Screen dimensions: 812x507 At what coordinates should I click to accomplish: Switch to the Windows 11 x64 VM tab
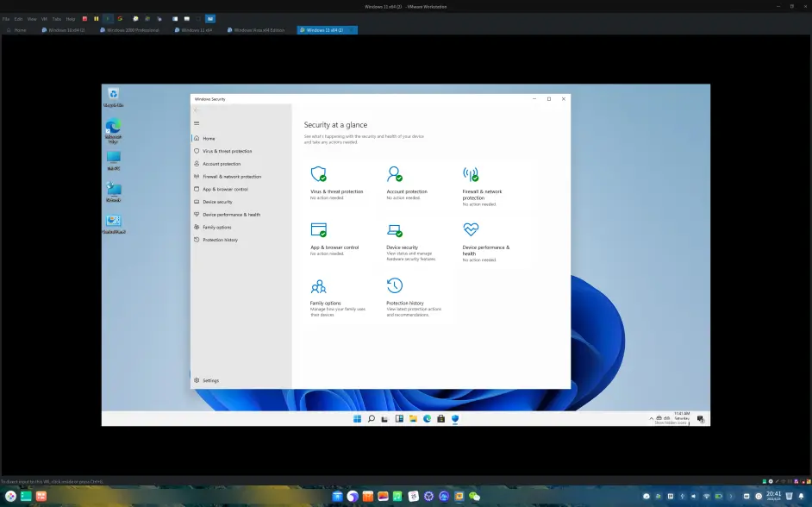[194, 30]
